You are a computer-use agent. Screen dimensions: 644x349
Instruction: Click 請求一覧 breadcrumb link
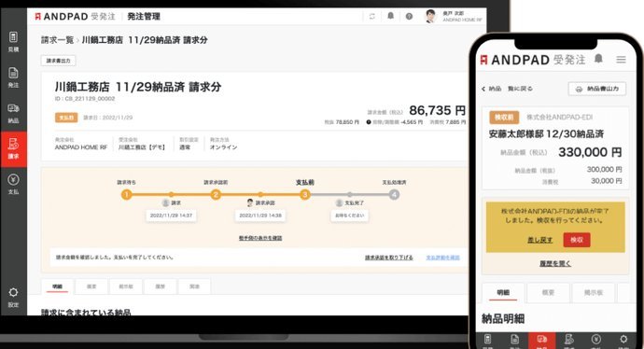57,40
